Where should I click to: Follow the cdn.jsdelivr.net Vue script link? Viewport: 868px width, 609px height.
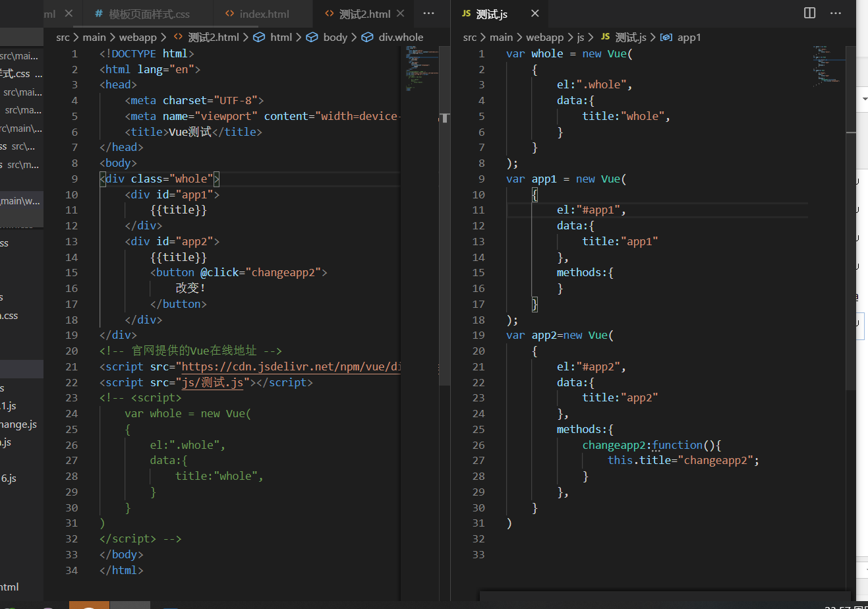pos(291,366)
